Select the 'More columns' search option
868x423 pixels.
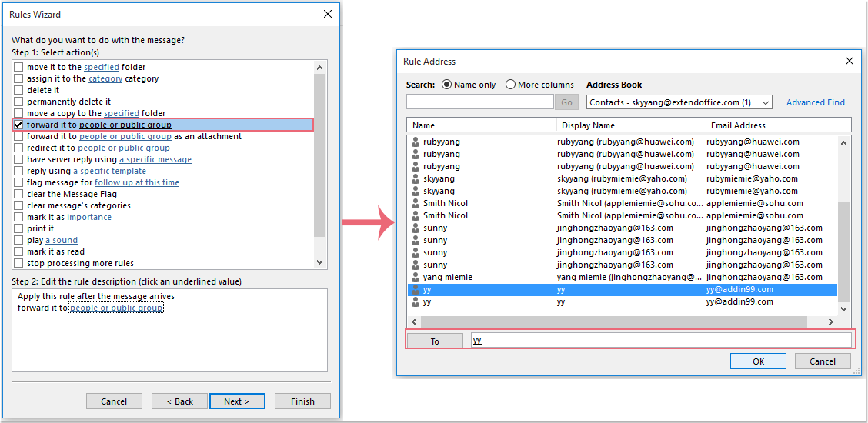pyautogui.click(x=511, y=85)
